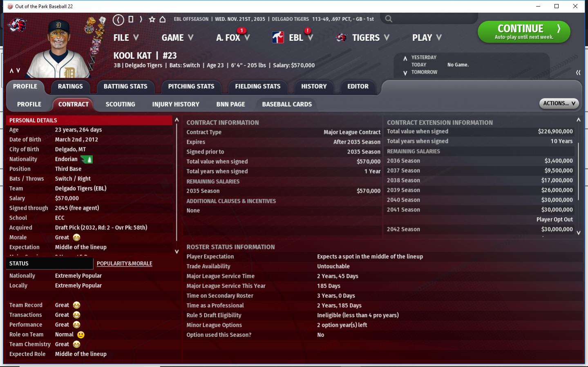Open the BASEBALL CARDS sub-tab

pyautogui.click(x=287, y=104)
